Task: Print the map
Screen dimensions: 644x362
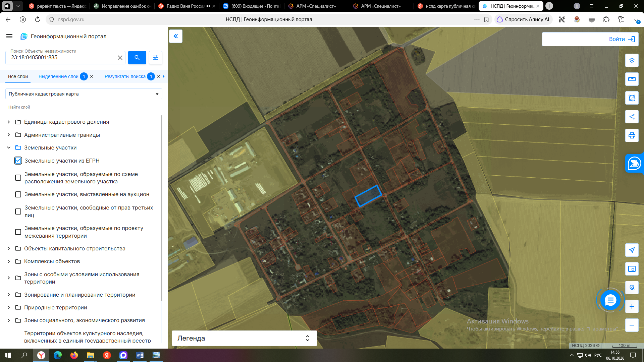Action: 632,135
